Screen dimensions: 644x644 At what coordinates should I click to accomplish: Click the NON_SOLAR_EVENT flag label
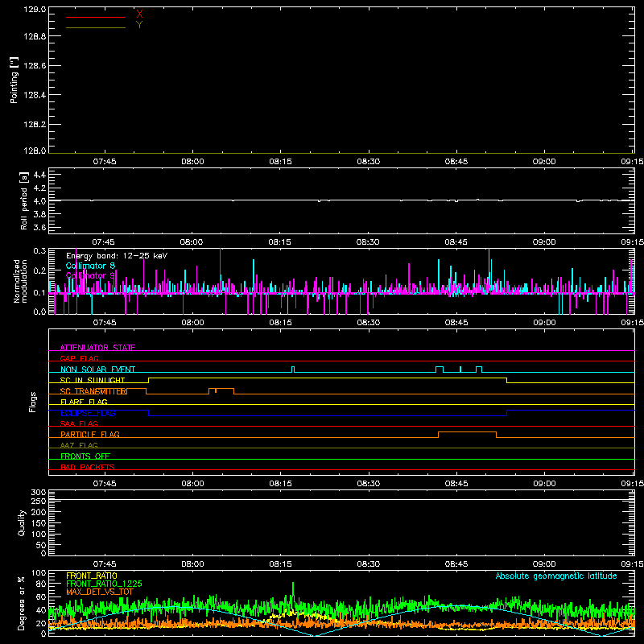(x=97, y=369)
